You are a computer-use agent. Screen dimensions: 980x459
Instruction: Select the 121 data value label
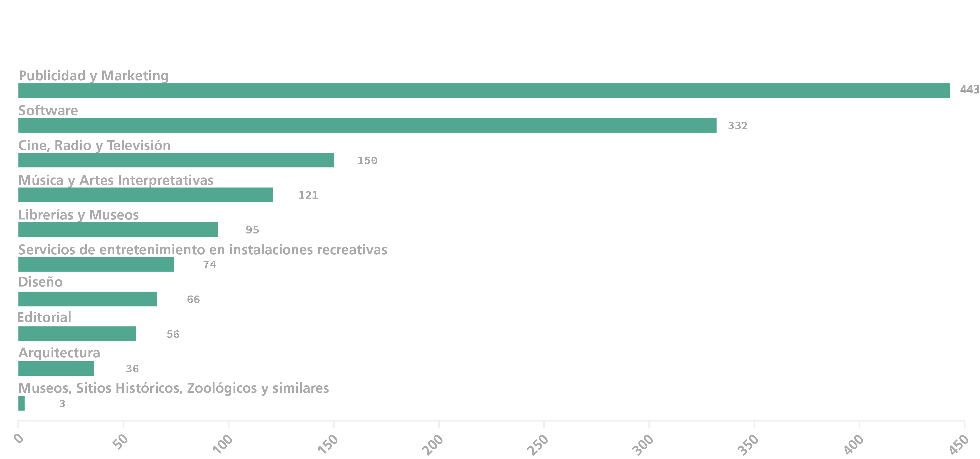point(308,195)
